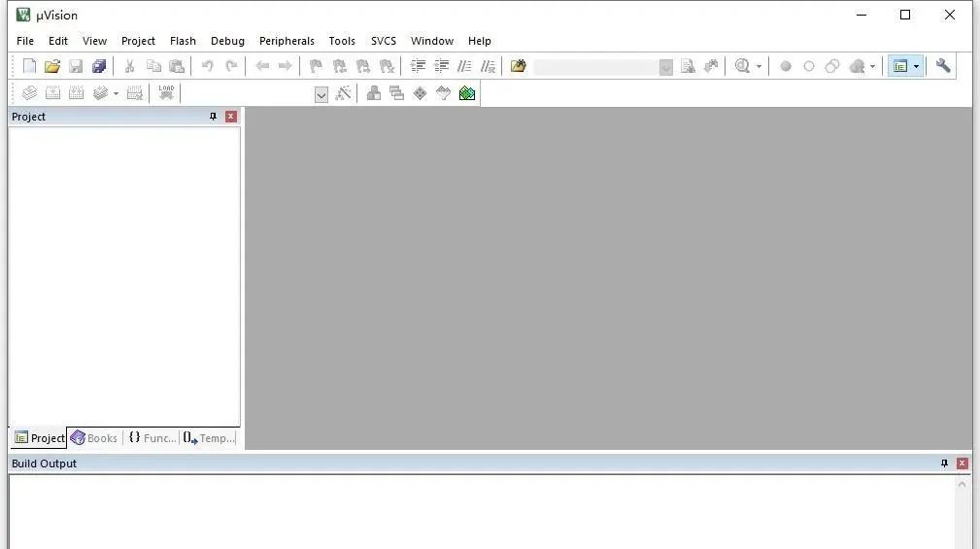Click the Rebuild all target files icon

click(77, 93)
